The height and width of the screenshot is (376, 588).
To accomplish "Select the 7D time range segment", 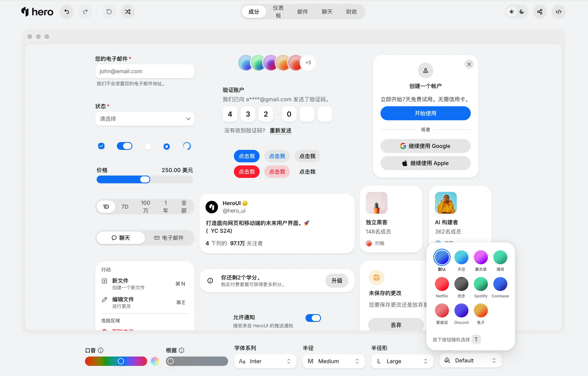I will point(125,206).
